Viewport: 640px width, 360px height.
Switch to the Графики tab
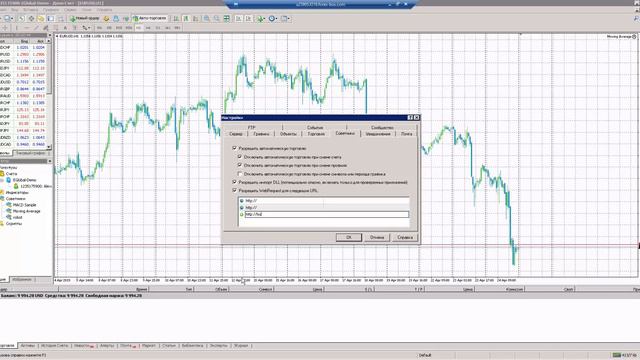tap(261, 134)
